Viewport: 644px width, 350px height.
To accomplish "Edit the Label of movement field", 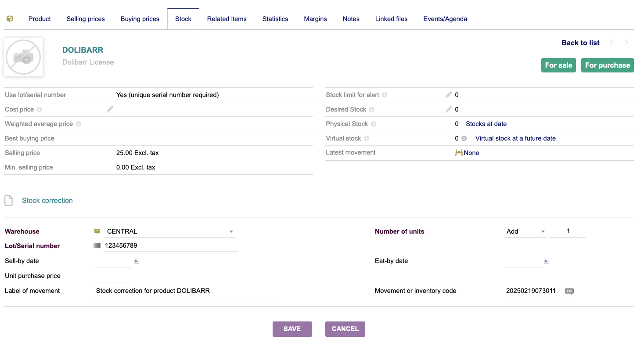I will click(x=183, y=291).
